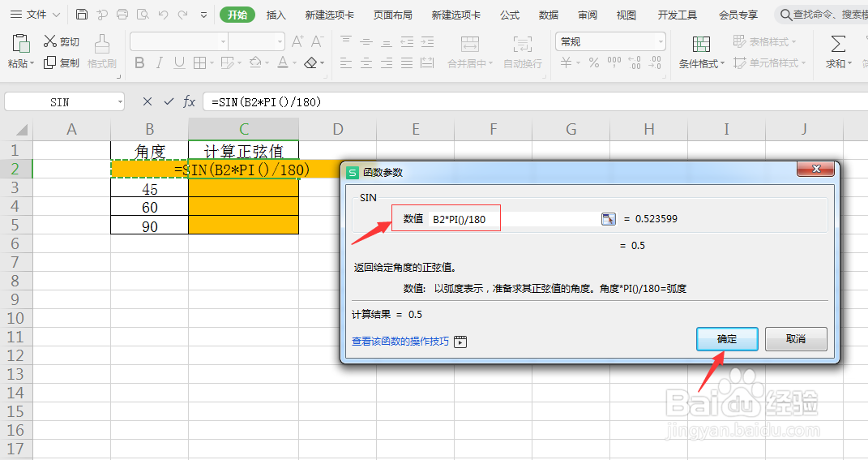Click the thousands separator icon
The width and height of the screenshot is (868, 460).
coord(614,62)
